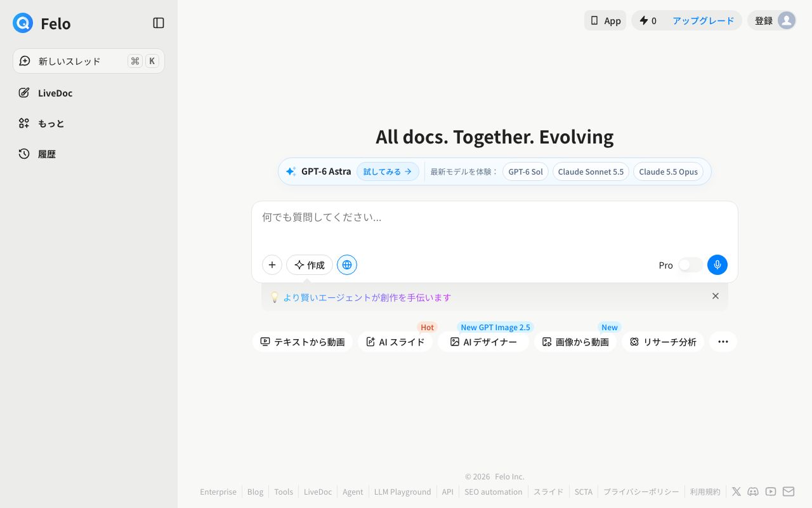Open the 作成 create button
Image resolution: width=812 pixels, height=508 pixels.
(x=310, y=265)
